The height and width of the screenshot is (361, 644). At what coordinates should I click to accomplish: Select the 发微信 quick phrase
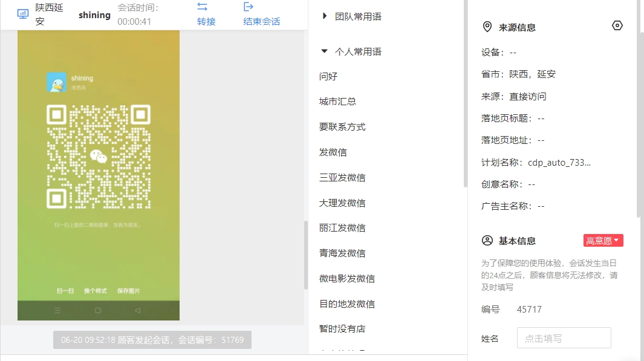(333, 152)
